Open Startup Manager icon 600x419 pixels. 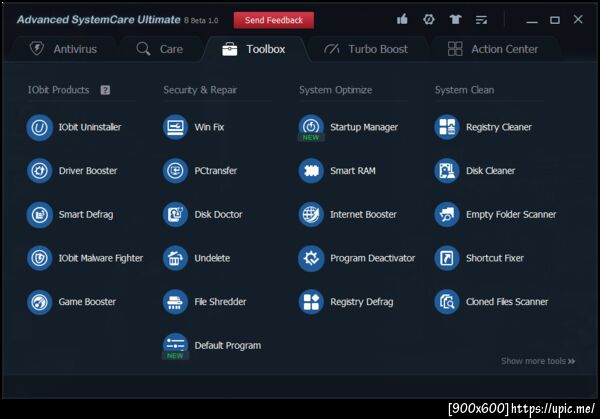311,127
